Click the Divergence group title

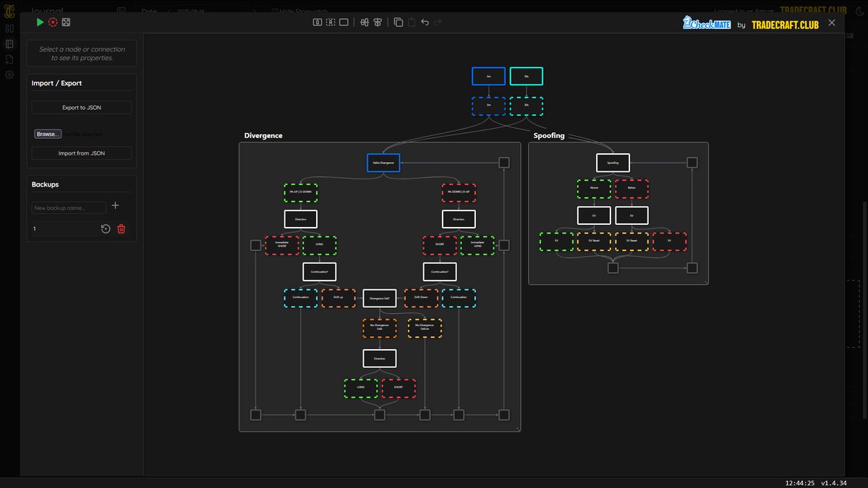(x=263, y=135)
